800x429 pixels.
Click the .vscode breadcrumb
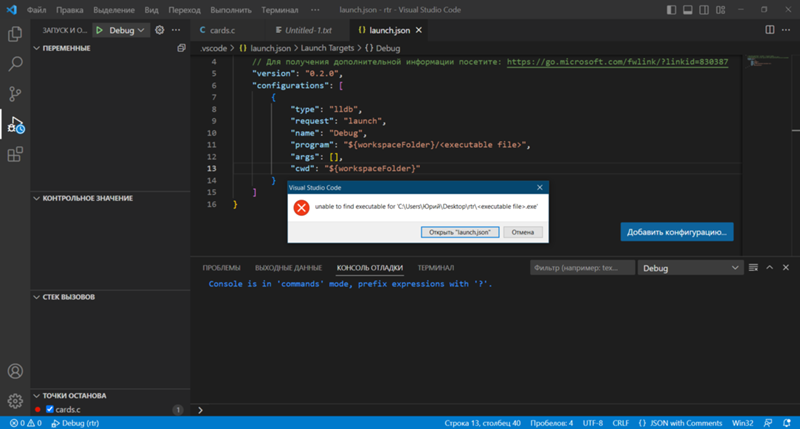[x=213, y=48]
